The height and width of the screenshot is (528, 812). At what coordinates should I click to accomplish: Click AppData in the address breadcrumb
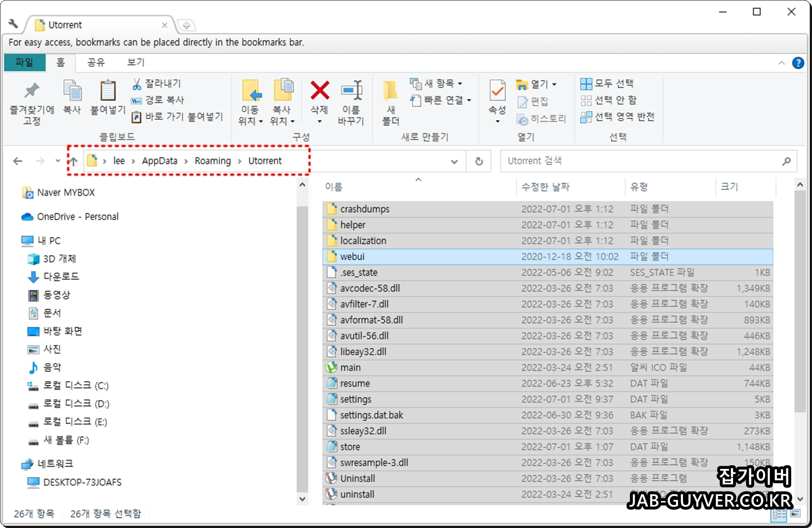[x=160, y=161]
